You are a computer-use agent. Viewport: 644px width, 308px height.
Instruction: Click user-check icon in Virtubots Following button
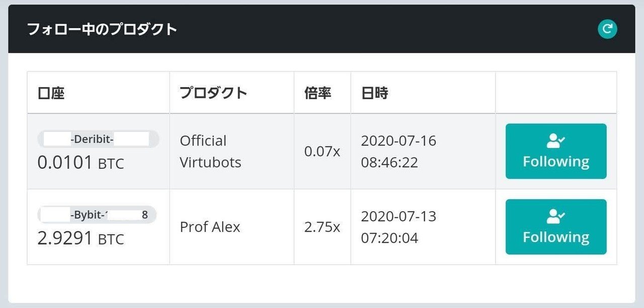pos(556,141)
